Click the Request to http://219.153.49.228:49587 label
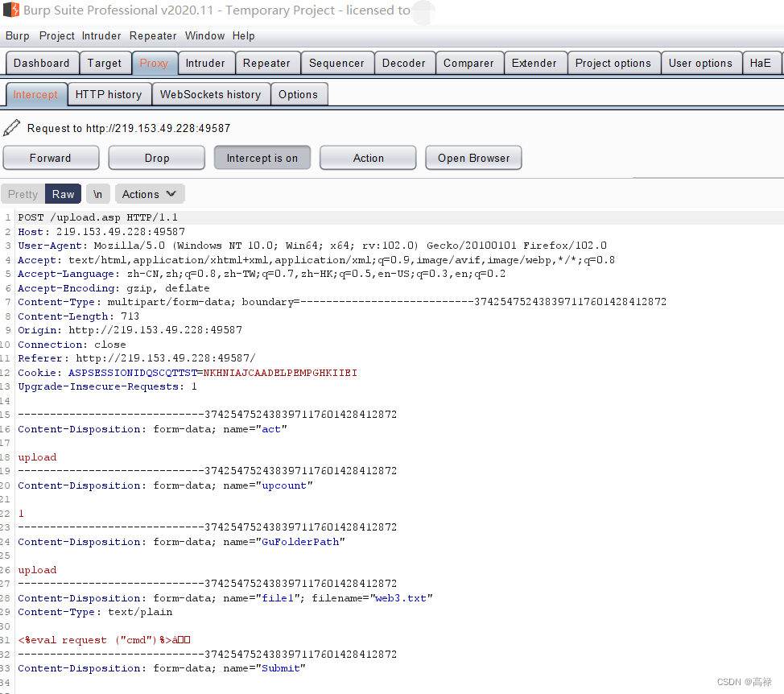This screenshot has width=784, height=694. point(129,128)
